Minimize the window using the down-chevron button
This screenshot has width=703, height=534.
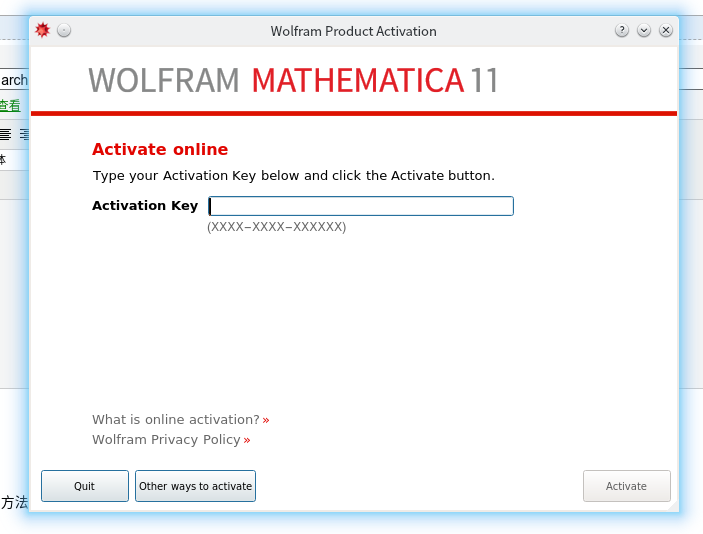pyautogui.click(x=644, y=30)
